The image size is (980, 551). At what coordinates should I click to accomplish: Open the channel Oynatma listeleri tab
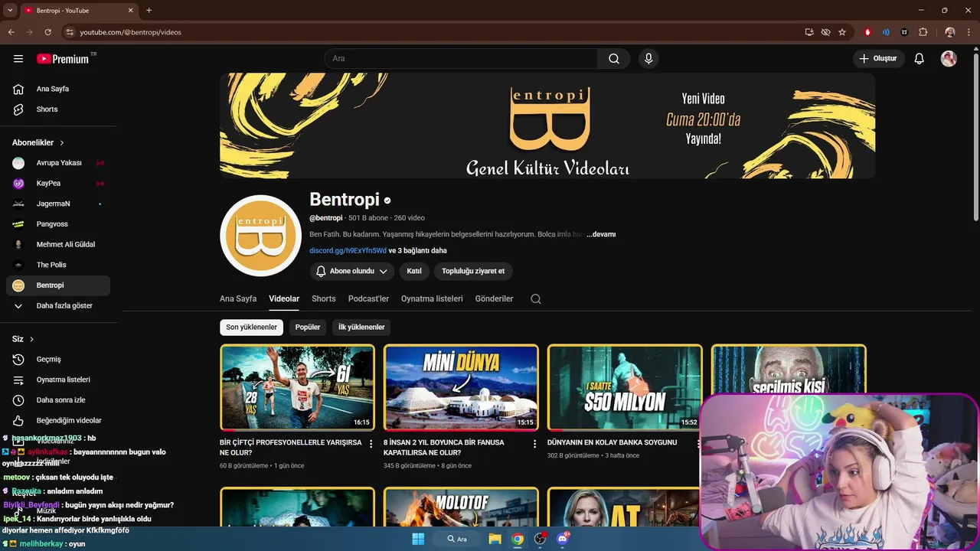pyautogui.click(x=432, y=298)
